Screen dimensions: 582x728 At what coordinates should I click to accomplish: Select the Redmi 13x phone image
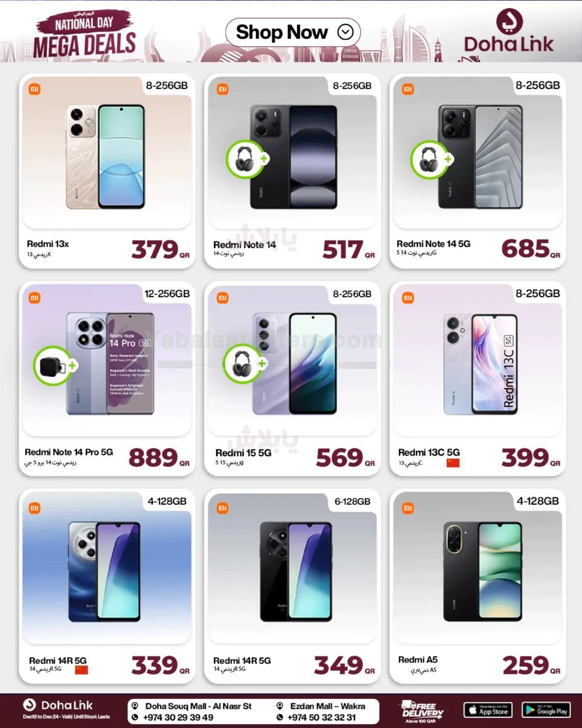105,157
